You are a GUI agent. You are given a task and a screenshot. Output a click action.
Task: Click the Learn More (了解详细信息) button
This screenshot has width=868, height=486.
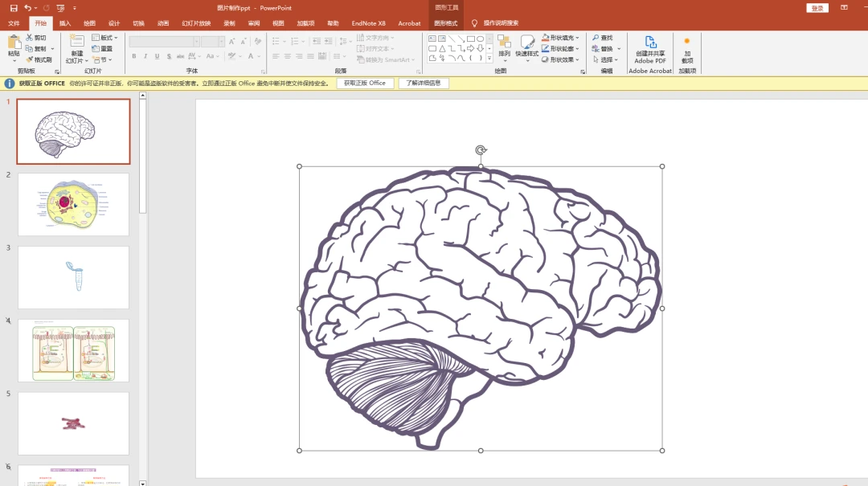pyautogui.click(x=424, y=83)
